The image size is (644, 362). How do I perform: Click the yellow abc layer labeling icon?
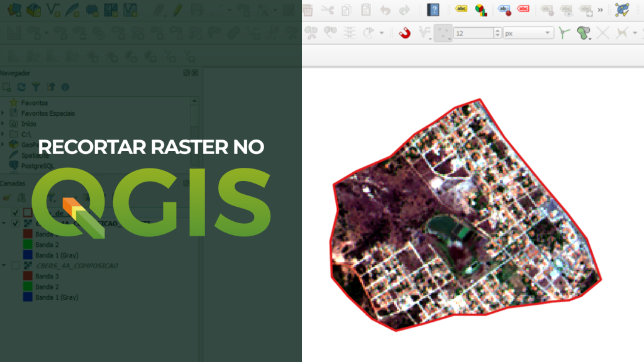(462, 9)
